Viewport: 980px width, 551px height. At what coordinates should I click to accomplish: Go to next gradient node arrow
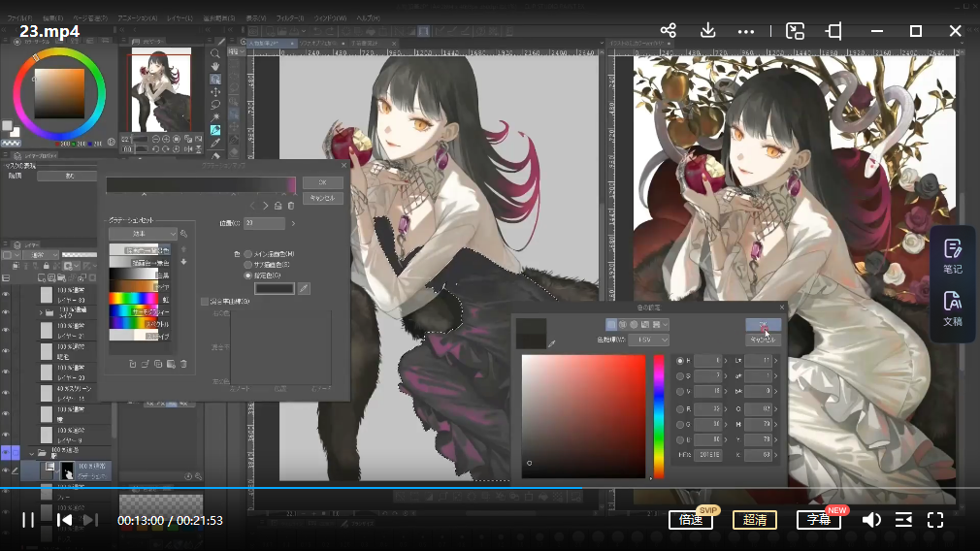pyautogui.click(x=266, y=206)
